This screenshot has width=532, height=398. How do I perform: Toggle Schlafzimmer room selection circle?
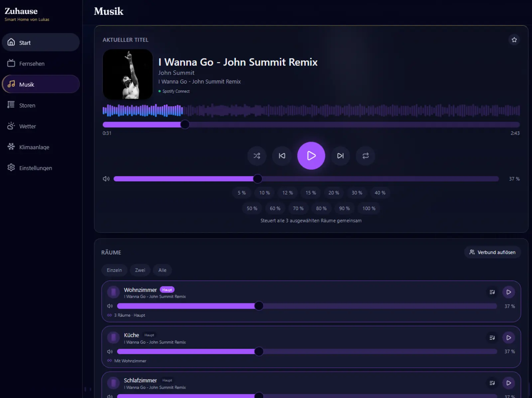(113, 383)
